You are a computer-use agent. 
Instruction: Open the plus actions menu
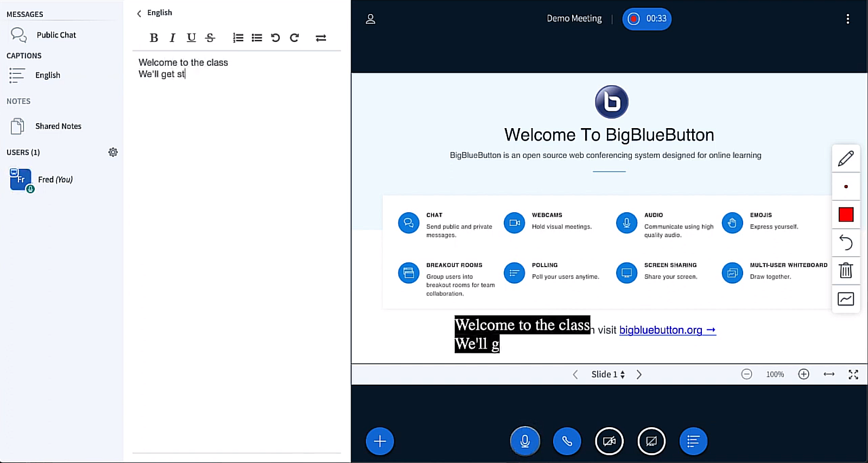[x=380, y=441]
